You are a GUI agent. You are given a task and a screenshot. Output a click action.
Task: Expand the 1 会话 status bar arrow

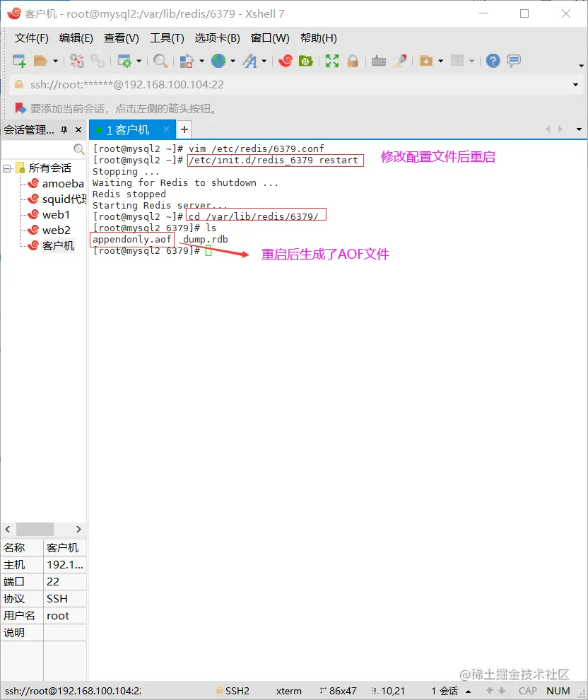(468, 691)
